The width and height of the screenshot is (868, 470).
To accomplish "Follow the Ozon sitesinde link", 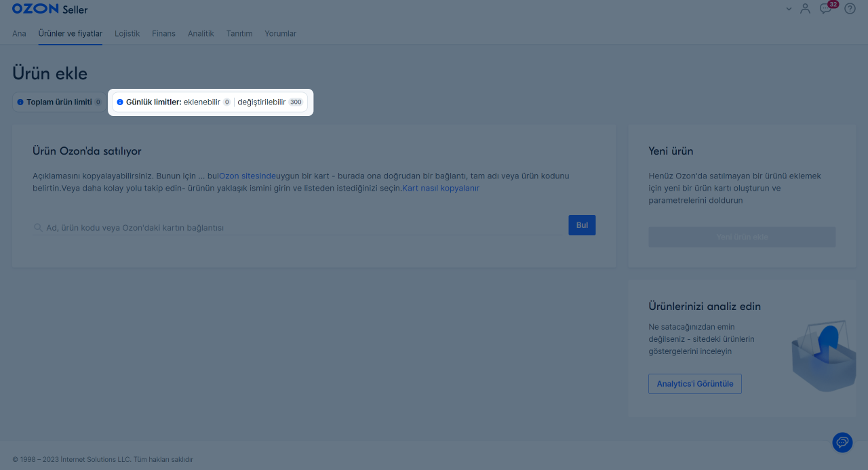I will pos(248,176).
